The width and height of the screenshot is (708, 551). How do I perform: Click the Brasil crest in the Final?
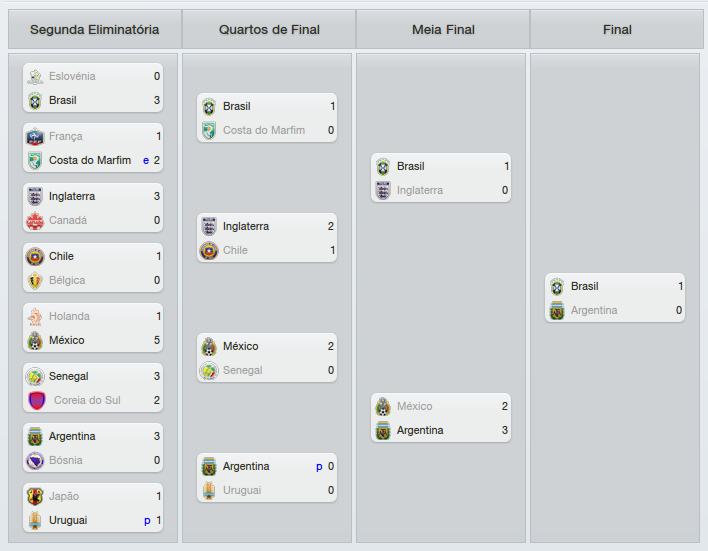click(557, 286)
